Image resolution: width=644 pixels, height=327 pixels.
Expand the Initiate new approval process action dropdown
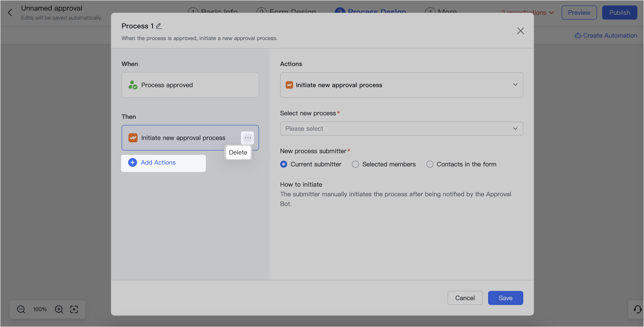point(515,85)
